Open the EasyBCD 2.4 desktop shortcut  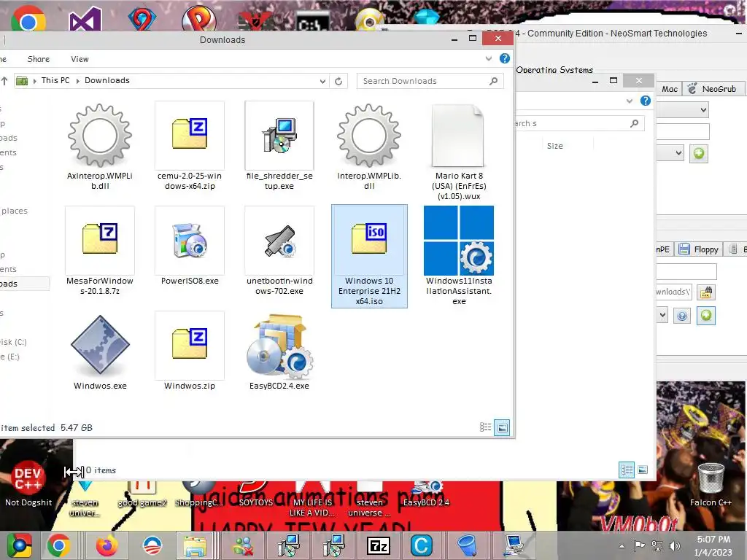pos(426,494)
